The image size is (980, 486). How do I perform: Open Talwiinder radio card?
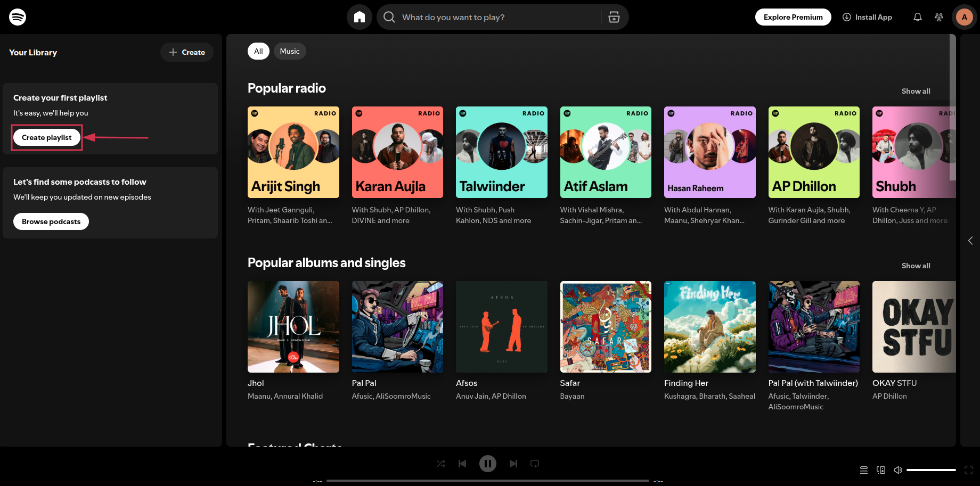pos(502,152)
